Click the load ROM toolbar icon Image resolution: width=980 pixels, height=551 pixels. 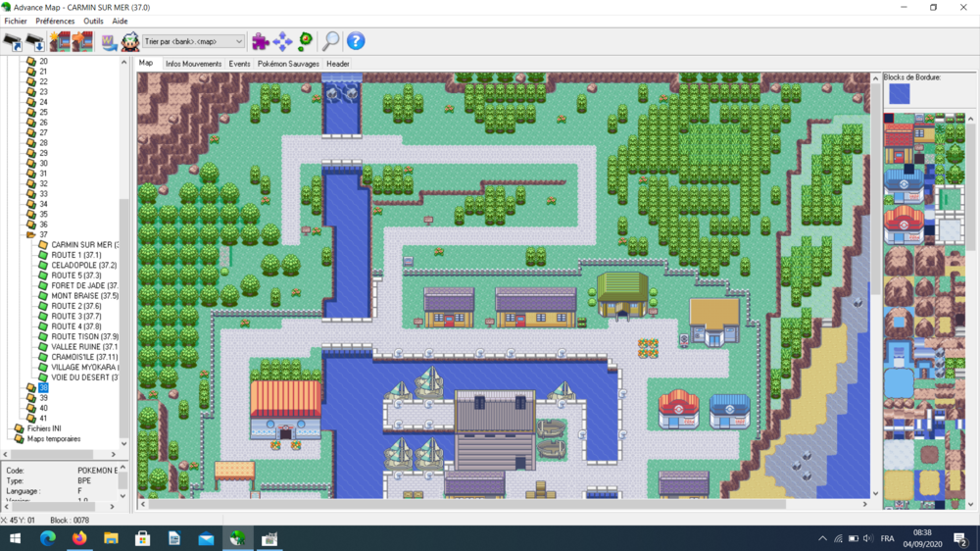(12, 41)
